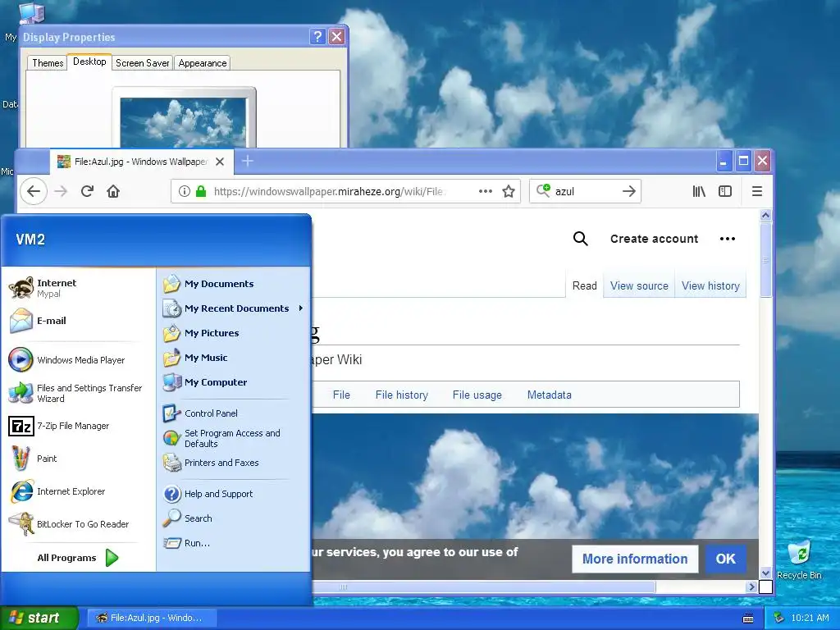Screen dimensions: 840x630
Task: Open Search from the Start menu
Action: [x=188, y=518]
